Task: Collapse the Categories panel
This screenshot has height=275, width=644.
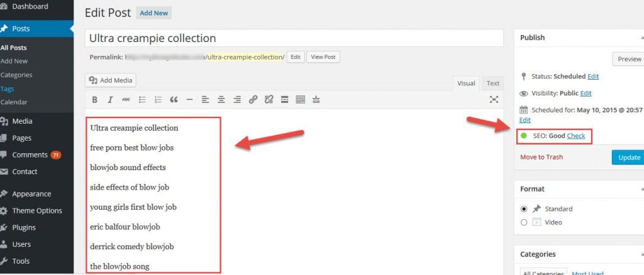Action: pos(639,254)
